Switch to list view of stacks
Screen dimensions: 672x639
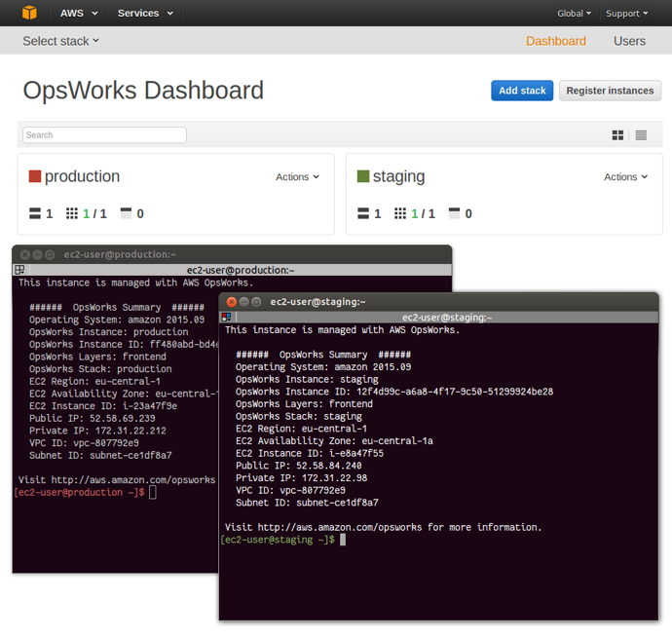pyautogui.click(x=641, y=135)
